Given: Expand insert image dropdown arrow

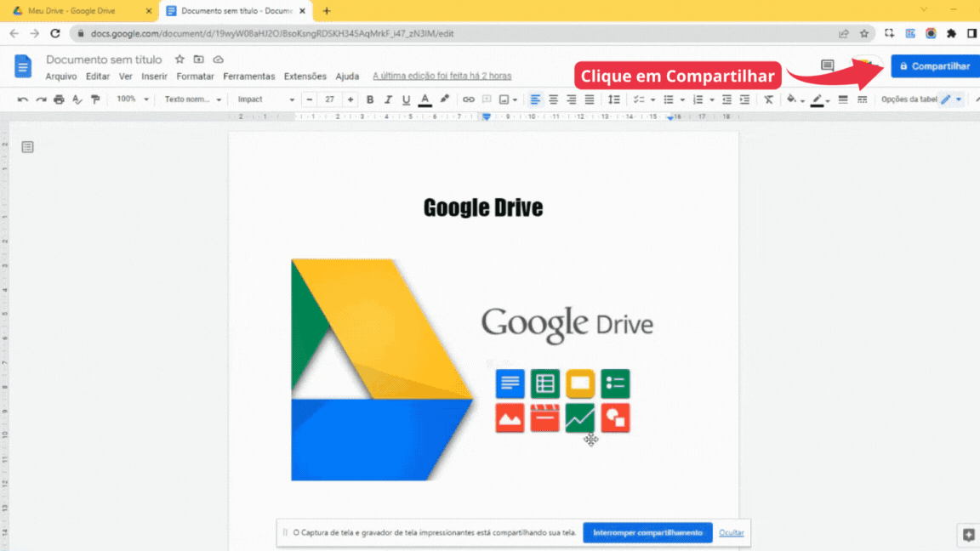Looking at the screenshot, I should point(515,100).
